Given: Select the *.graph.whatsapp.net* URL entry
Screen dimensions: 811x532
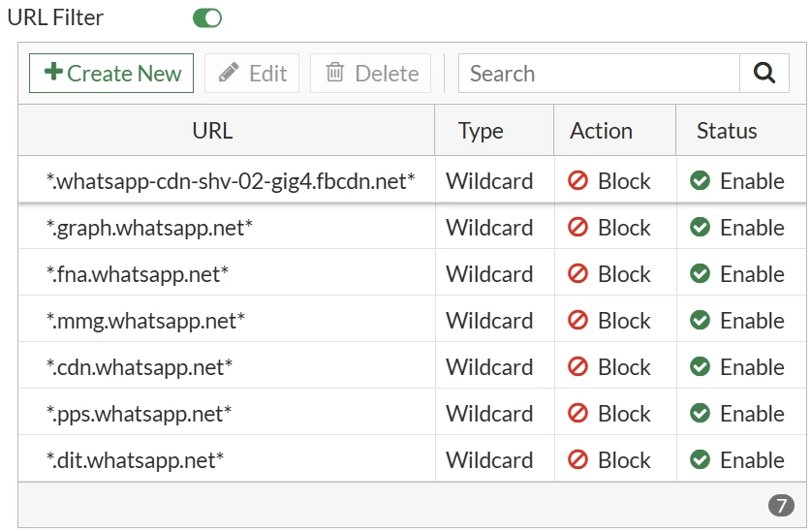Looking at the screenshot, I should pos(149,228).
